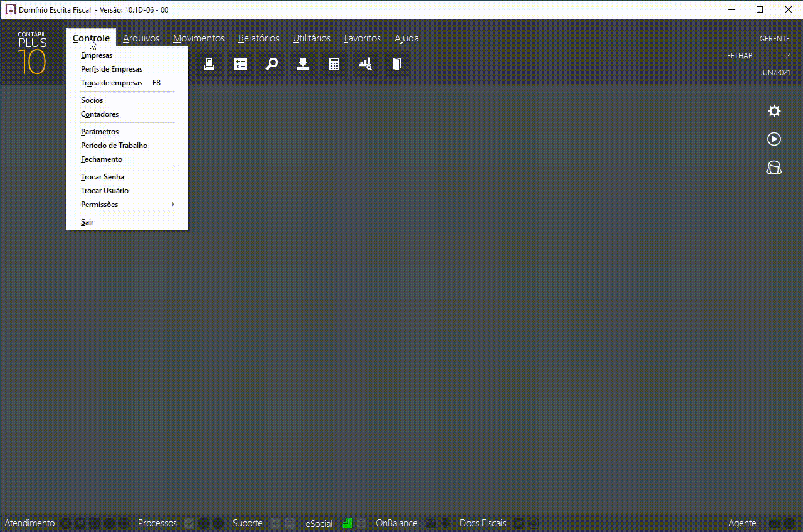Click the eSocial status bar label
Image resolution: width=803 pixels, height=532 pixels.
point(319,523)
